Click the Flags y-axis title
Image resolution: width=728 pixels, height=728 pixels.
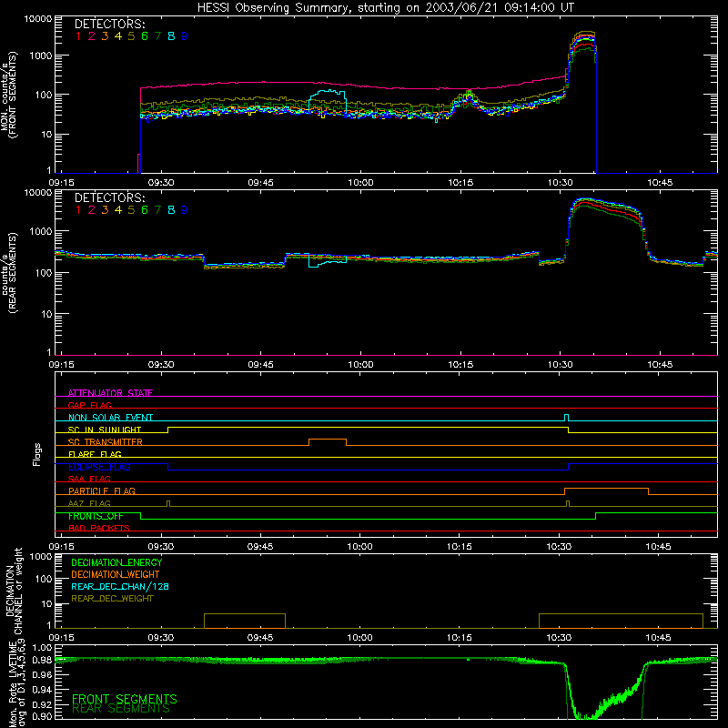tap(37, 454)
